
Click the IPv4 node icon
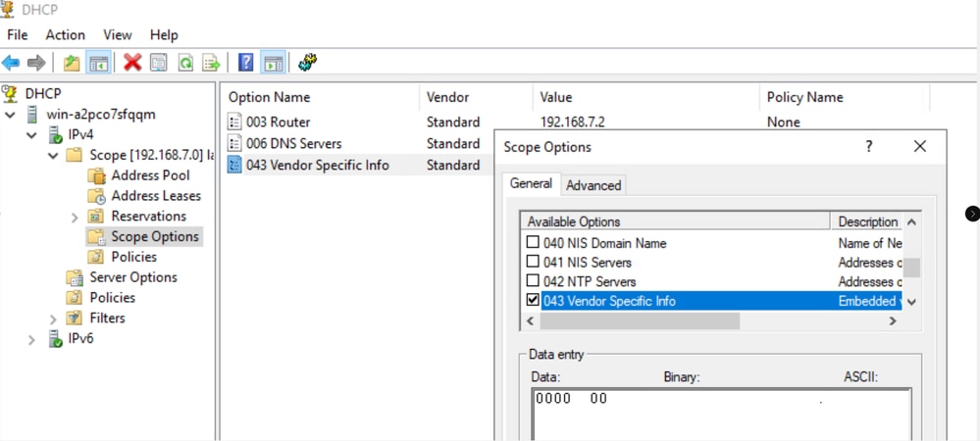[x=55, y=135]
